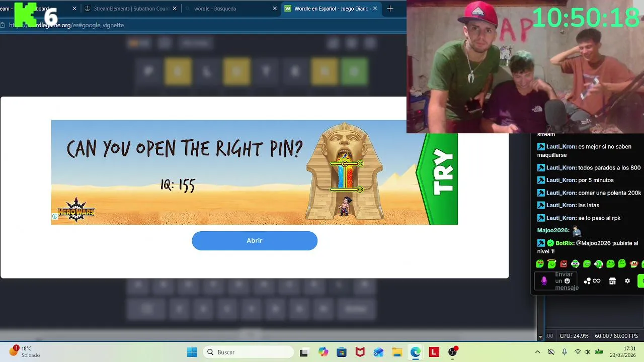Screen dimensions: 644x362
Task: Close the Wordle en Español tab
Action: 375,9
